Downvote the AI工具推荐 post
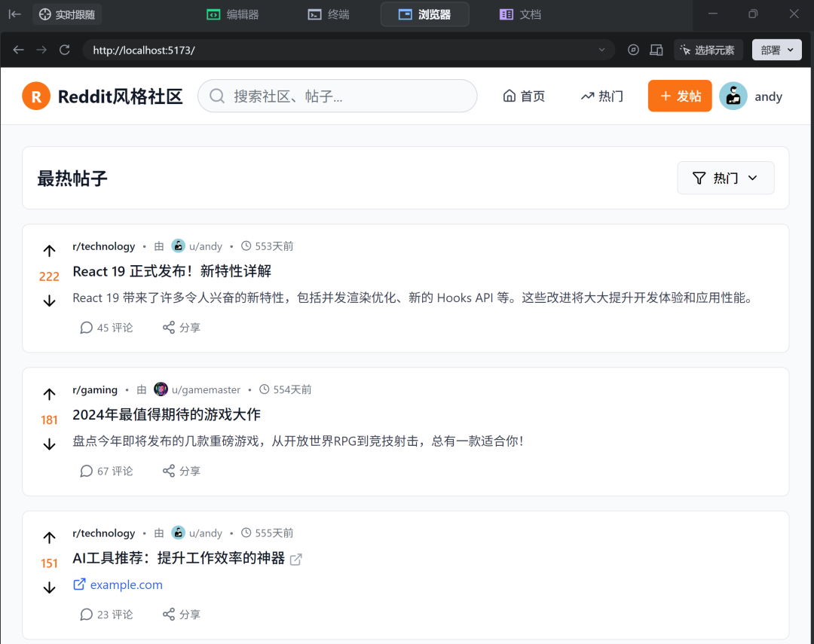This screenshot has height=644, width=814. pyautogui.click(x=49, y=588)
